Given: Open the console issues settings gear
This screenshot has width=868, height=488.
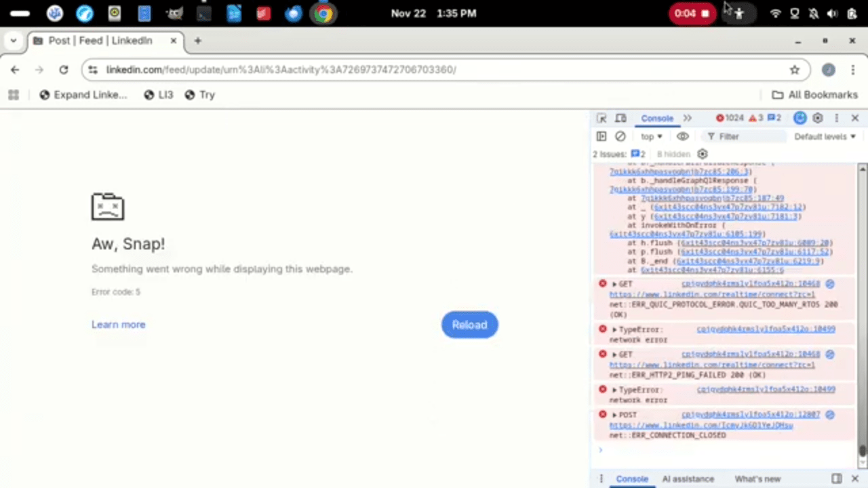Looking at the screenshot, I should point(703,154).
